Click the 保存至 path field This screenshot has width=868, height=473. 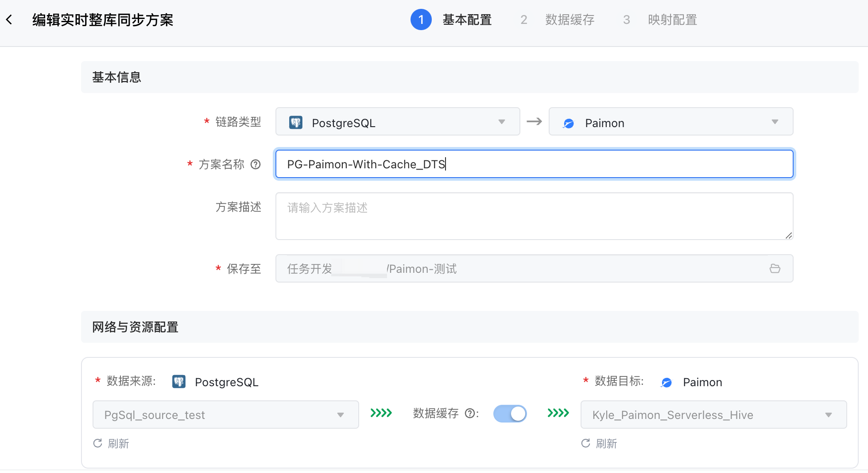[534, 268]
